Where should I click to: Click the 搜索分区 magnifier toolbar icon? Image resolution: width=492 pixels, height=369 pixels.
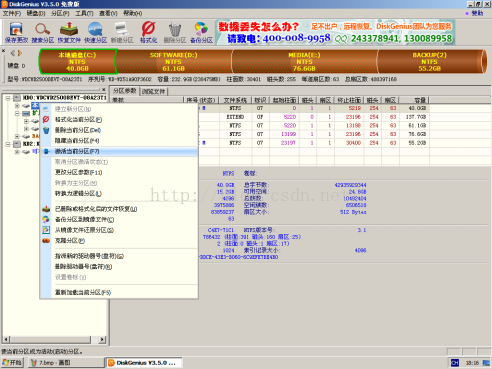click(x=43, y=33)
